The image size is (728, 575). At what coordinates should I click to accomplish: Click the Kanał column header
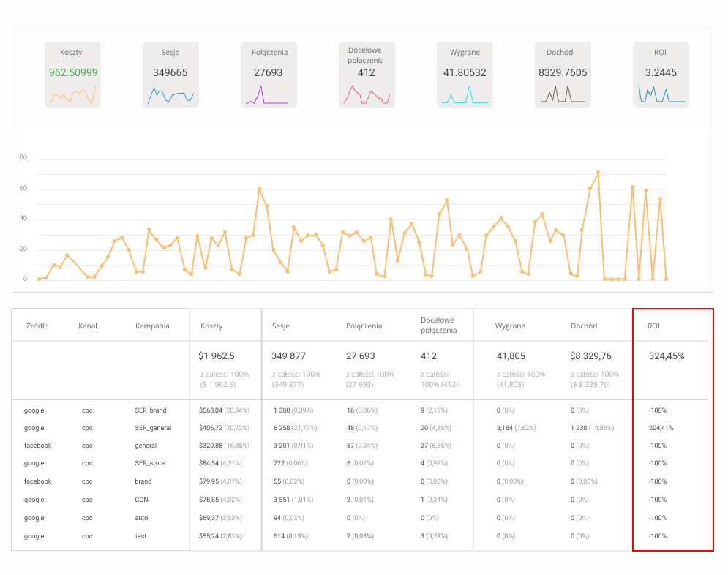88,326
